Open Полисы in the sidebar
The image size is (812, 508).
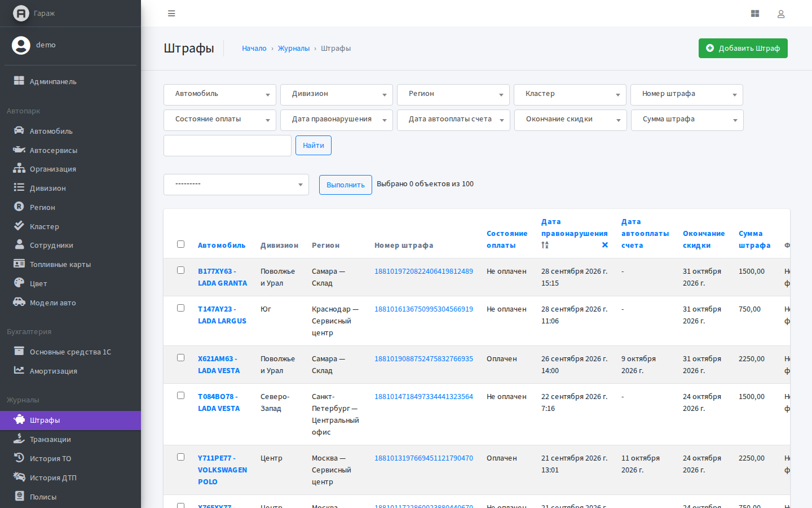click(70, 497)
